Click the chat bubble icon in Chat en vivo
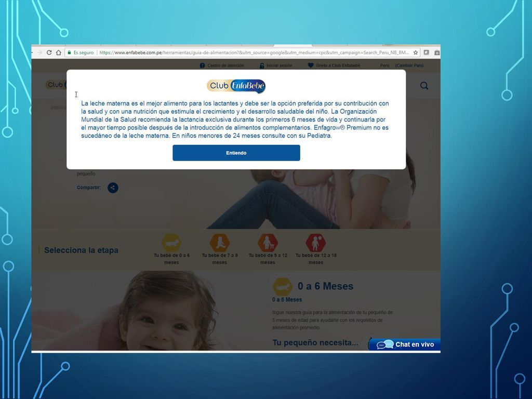The image size is (532, 399). 385,345
